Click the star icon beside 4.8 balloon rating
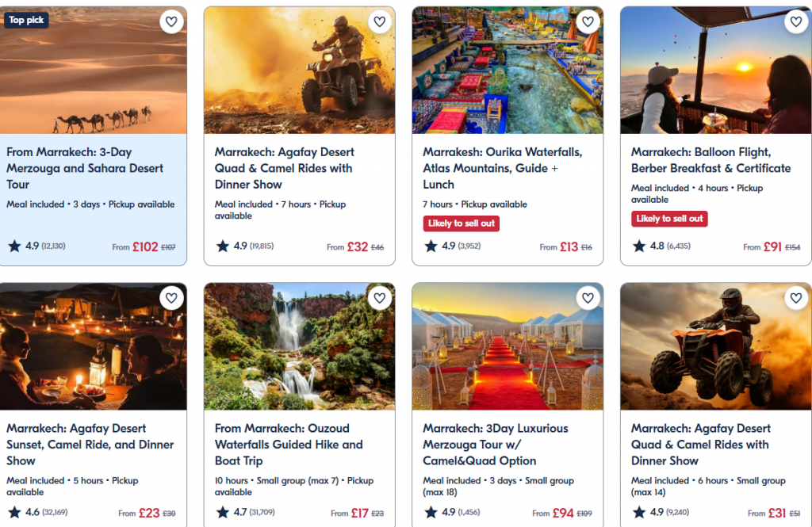 pyautogui.click(x=639, y=246)
